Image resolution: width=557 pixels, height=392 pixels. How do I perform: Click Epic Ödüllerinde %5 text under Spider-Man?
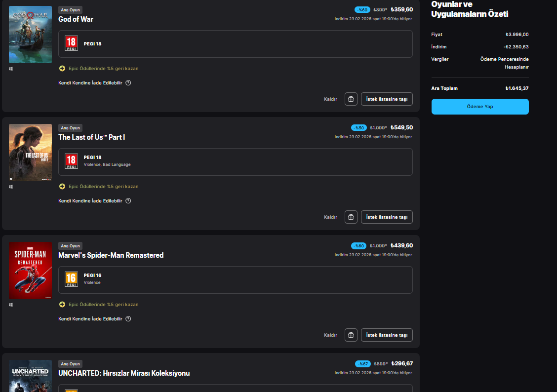(x=103, y=304)
